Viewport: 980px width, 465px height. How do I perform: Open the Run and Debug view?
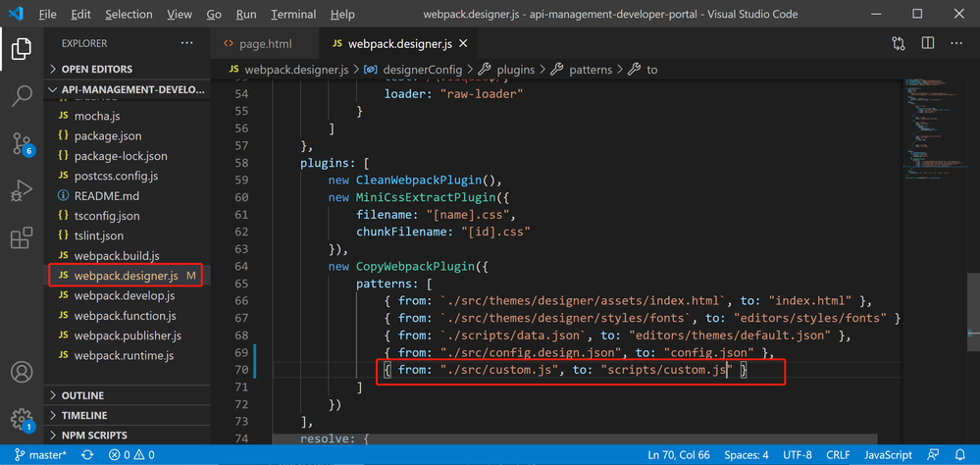(x=22, y=190)
